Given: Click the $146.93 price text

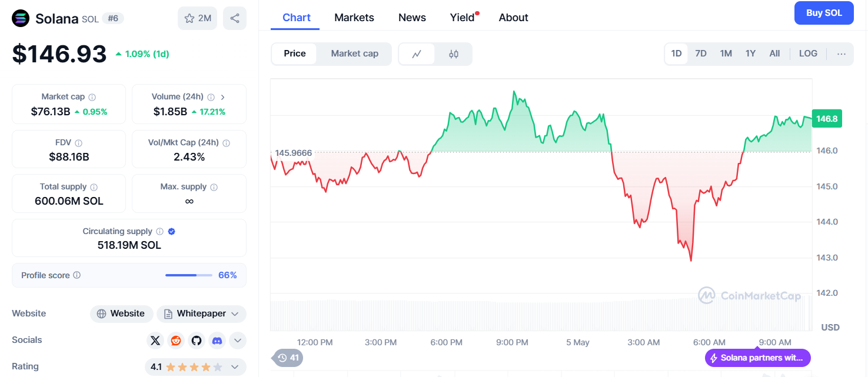Looking at the screenshot, I should [59, 54].
